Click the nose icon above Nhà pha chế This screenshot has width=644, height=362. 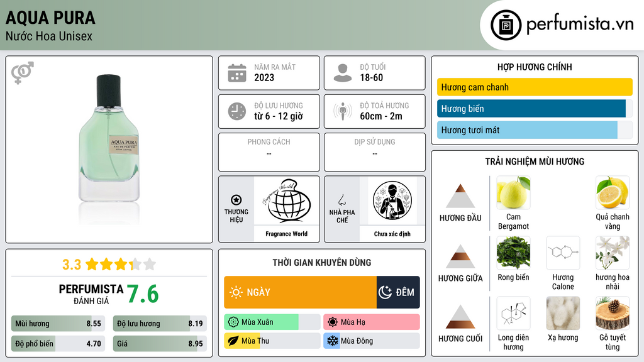[341, 200]
